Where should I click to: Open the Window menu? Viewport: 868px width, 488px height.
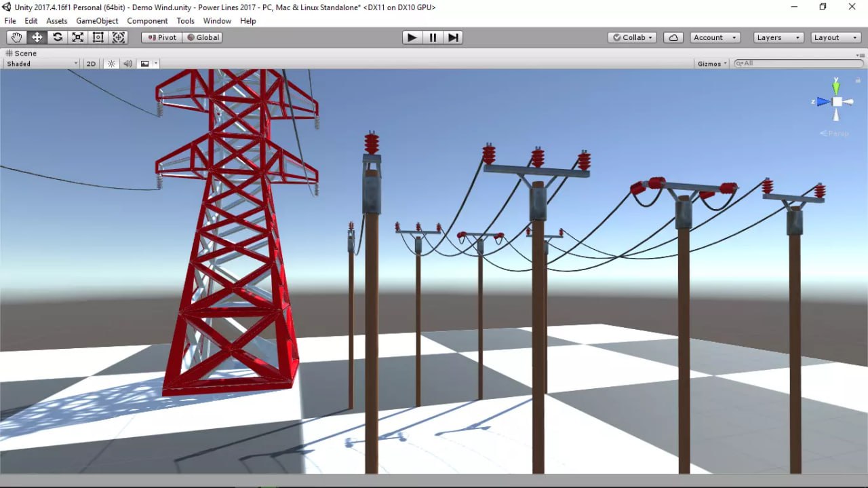(217, 20)
